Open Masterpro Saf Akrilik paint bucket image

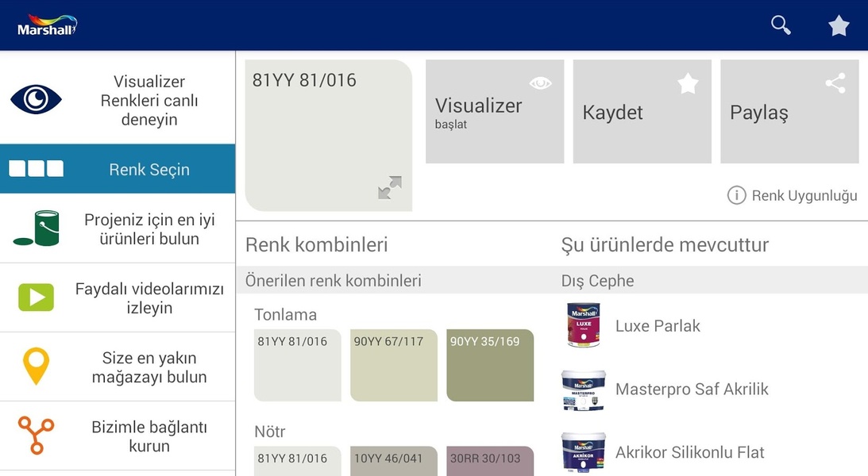click(584, 390)
